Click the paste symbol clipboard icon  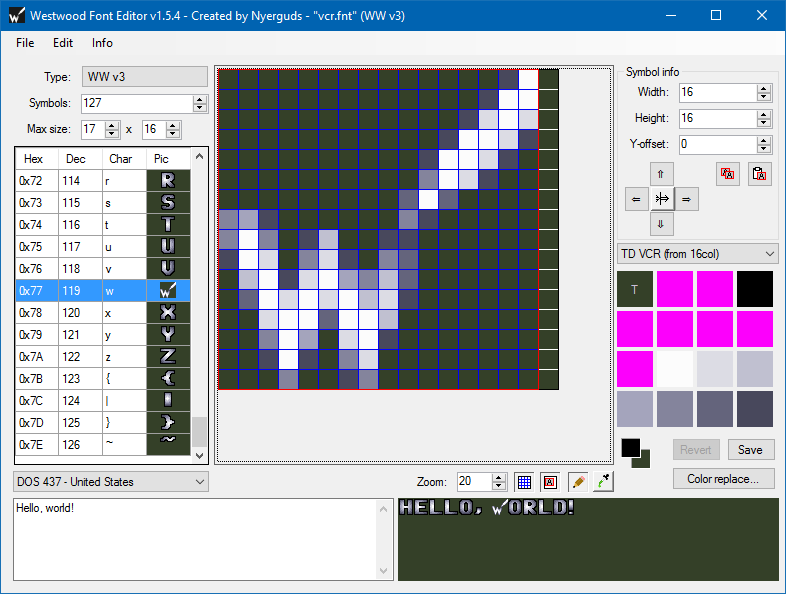click(x=759, y=174)
